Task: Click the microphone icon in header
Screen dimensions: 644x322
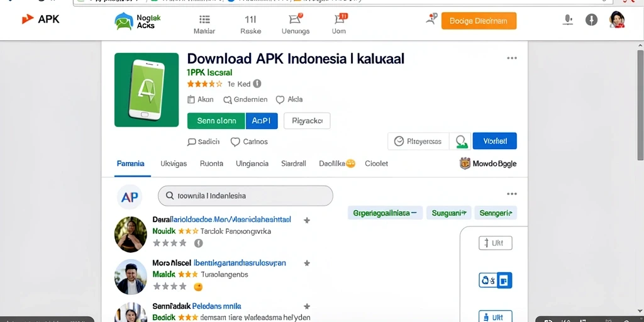Action: 569,19
